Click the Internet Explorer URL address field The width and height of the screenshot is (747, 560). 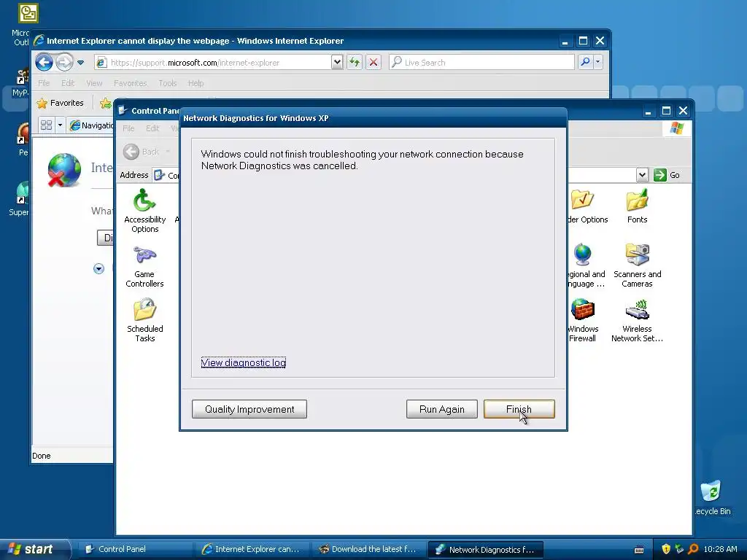[219, 63]
